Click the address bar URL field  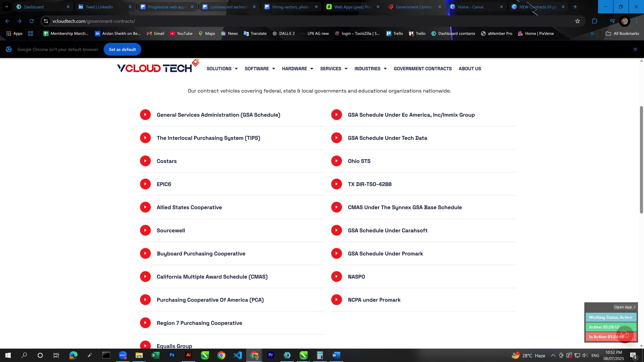pyautogui.click(x=310, y=21)
